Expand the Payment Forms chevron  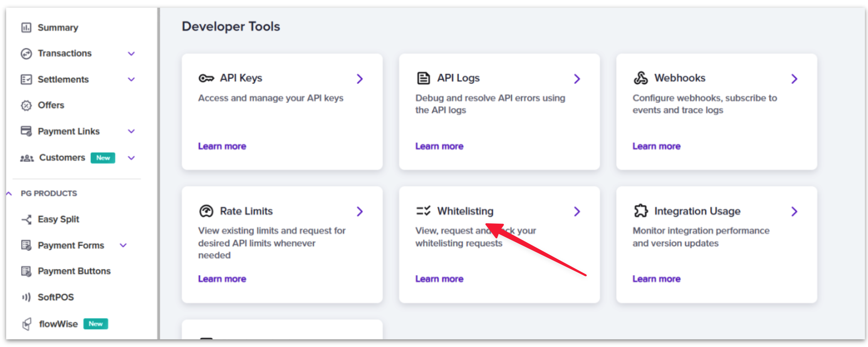tap(123, 245)
